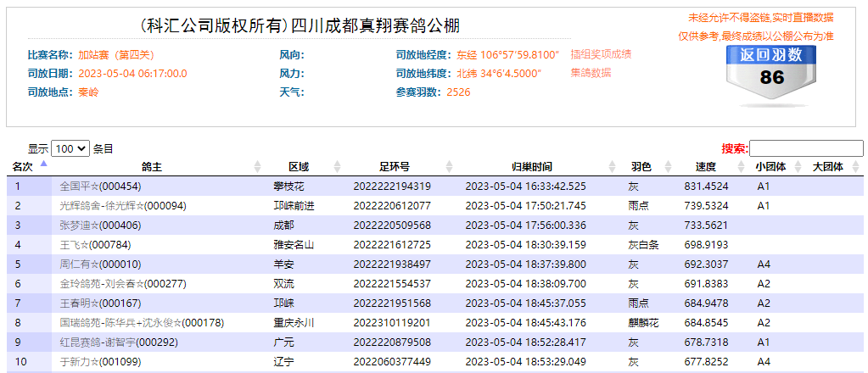
Task: Sort by 小团体 column arrows
Action: point(795,167)
